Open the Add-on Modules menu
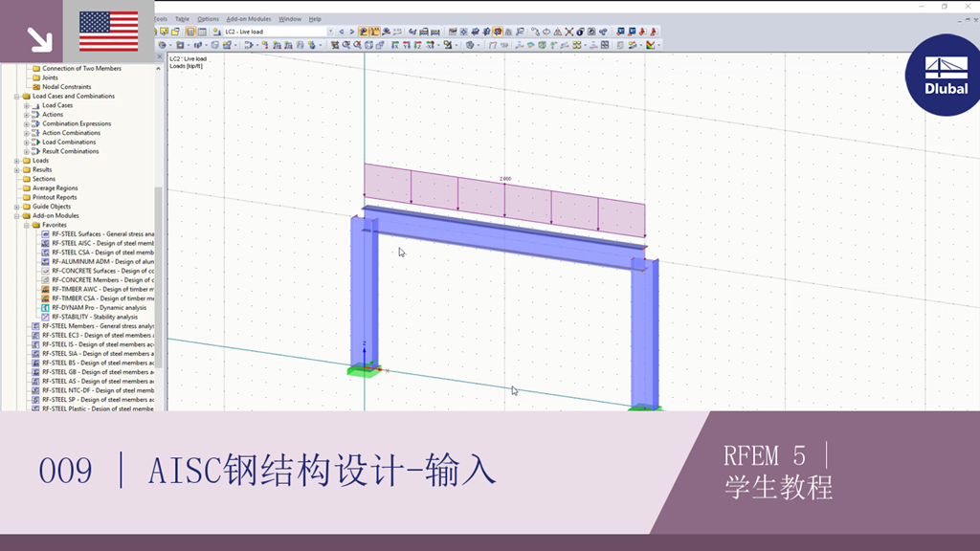Viewport: 980px width, 551px height. coord(249,19)
